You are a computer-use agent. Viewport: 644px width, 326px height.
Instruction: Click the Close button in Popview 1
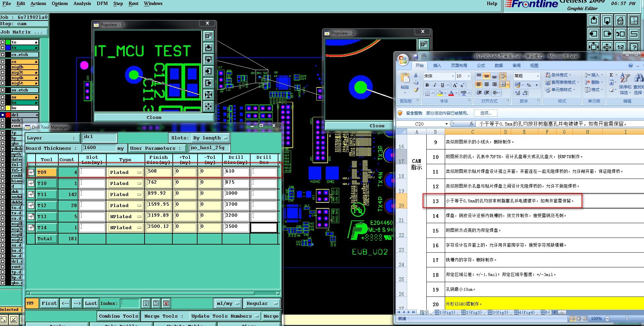154,117
